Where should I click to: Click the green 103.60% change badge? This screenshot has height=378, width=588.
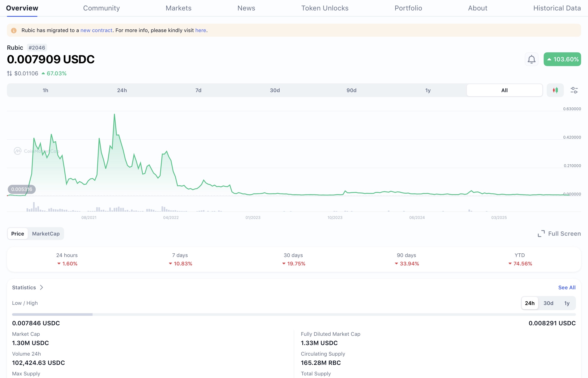[562, 59]
